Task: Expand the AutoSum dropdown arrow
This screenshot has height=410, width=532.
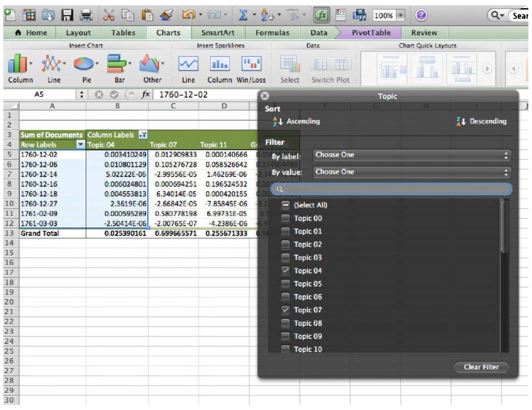Action: [254, 15]
